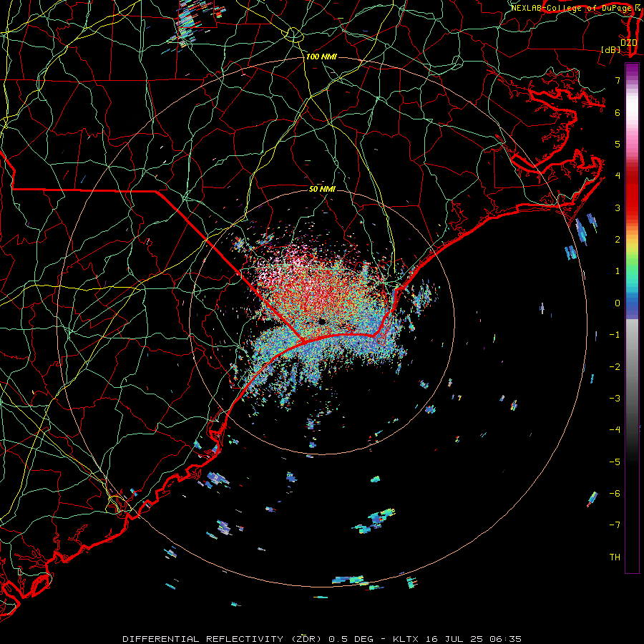Pick the "-4" scale label
This screenshot has width=644, height=644.
tap(615, 430)
